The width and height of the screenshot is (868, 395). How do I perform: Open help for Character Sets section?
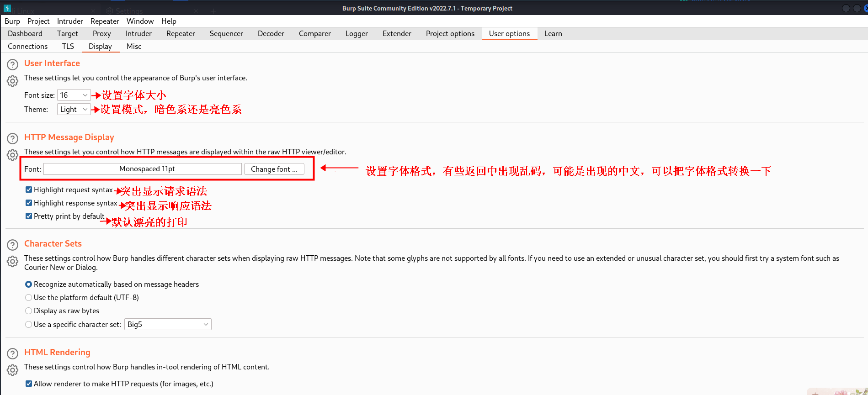(x=12, y=245)
